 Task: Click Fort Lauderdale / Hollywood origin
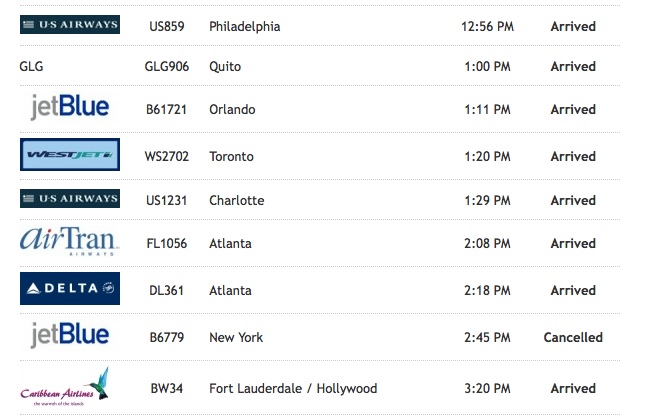tap(293, 388)
